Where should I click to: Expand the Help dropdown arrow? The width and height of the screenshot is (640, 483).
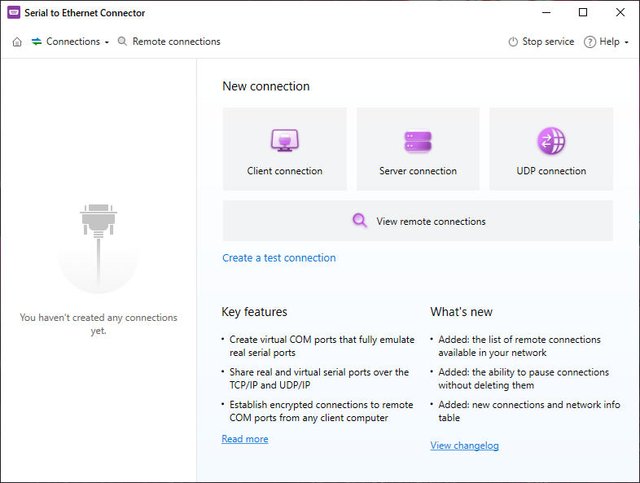click(x=627, y=43)
